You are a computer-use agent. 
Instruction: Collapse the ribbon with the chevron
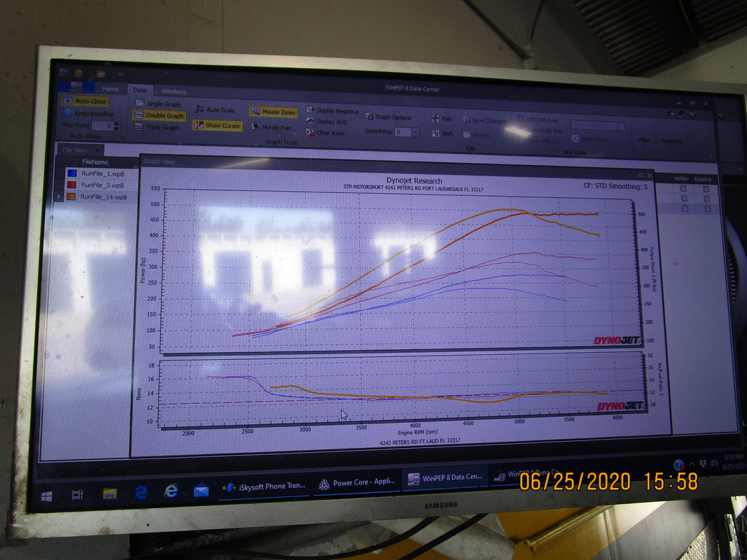click(712, 157)
